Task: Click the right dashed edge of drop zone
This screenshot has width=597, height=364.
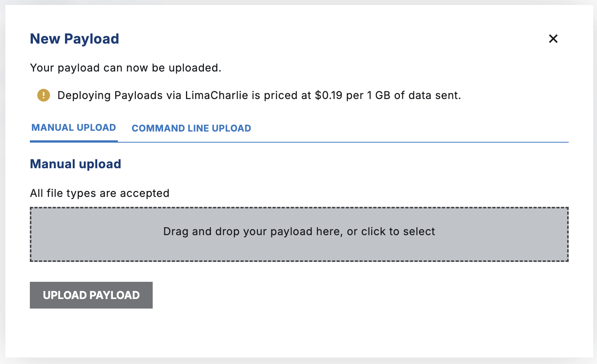Action: click(568, 234)
